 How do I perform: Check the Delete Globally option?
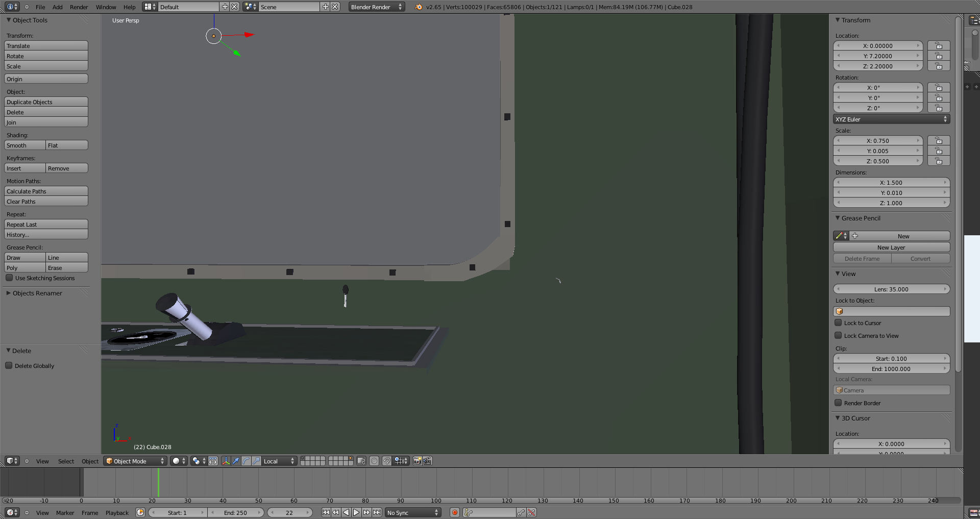[x=9, y=366]
